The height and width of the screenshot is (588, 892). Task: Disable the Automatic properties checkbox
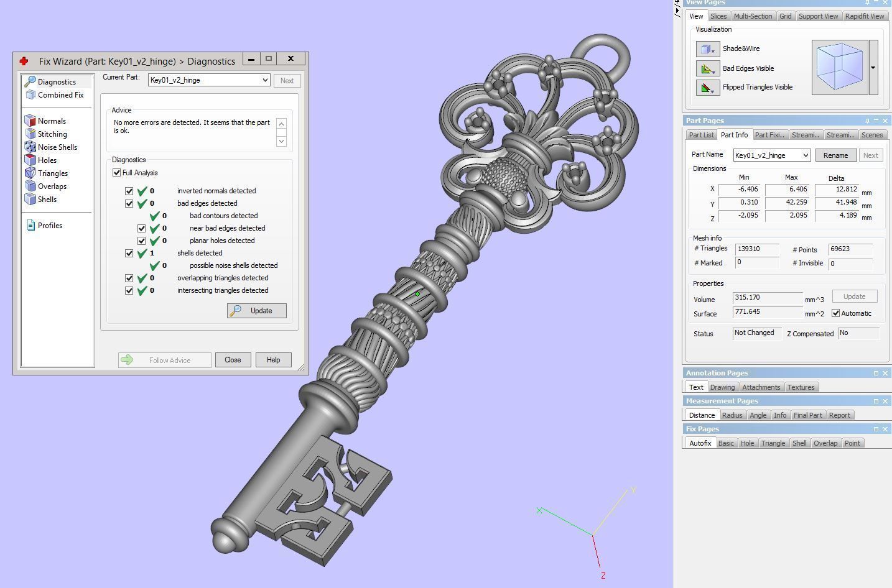pos(836,313)
